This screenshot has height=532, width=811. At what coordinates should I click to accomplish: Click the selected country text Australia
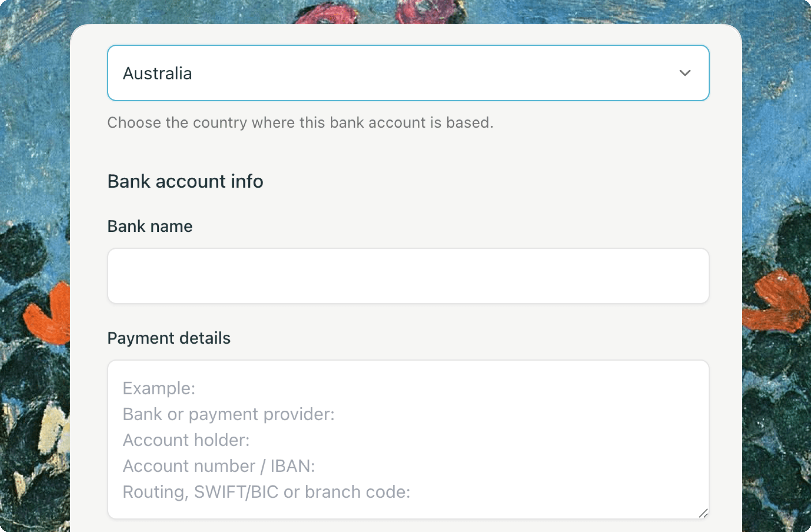tap(157, 73)
